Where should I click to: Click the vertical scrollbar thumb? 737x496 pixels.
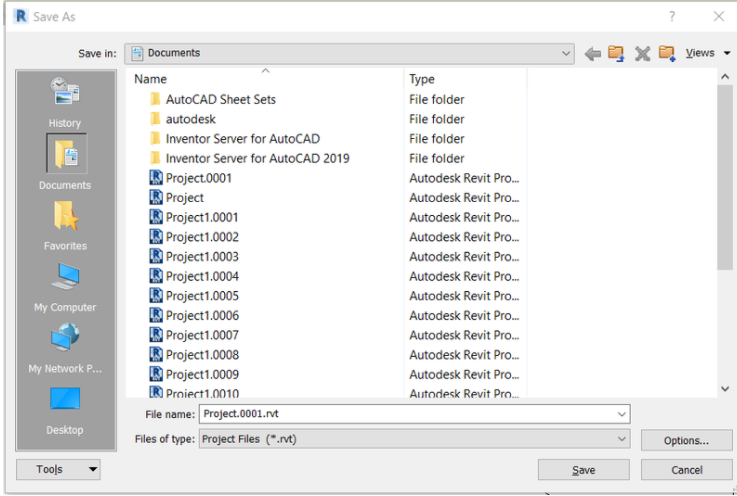(x=725, y=177)
